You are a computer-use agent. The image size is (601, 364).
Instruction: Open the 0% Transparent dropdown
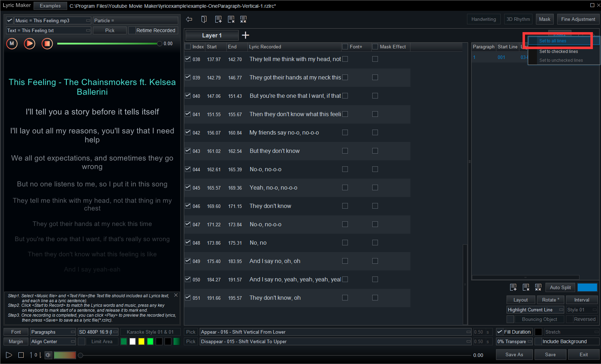(x=514, y=341)
